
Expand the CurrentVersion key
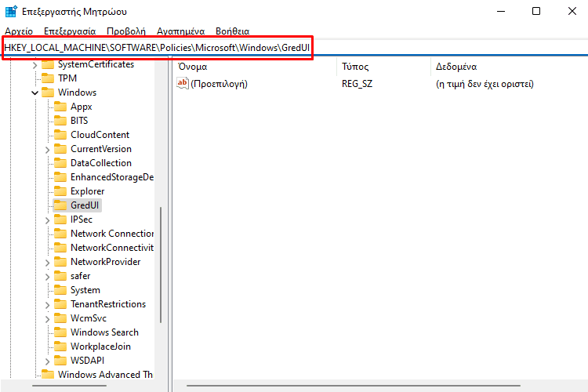[48, 150]
